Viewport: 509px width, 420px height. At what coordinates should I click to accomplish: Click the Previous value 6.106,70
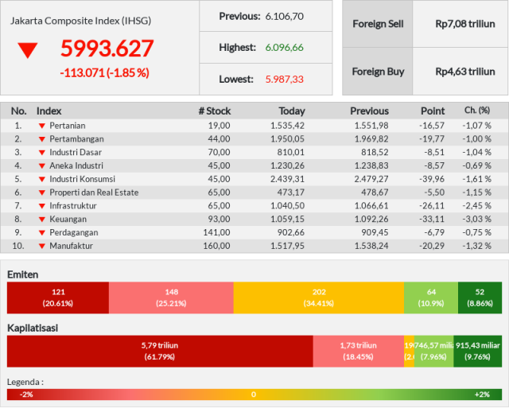[285, 16]
